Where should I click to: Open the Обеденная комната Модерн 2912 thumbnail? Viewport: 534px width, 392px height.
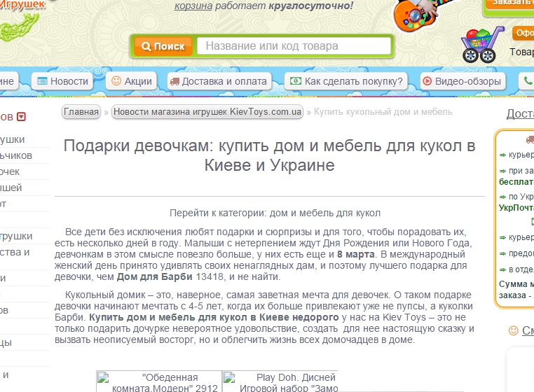(x=159, y=381)
